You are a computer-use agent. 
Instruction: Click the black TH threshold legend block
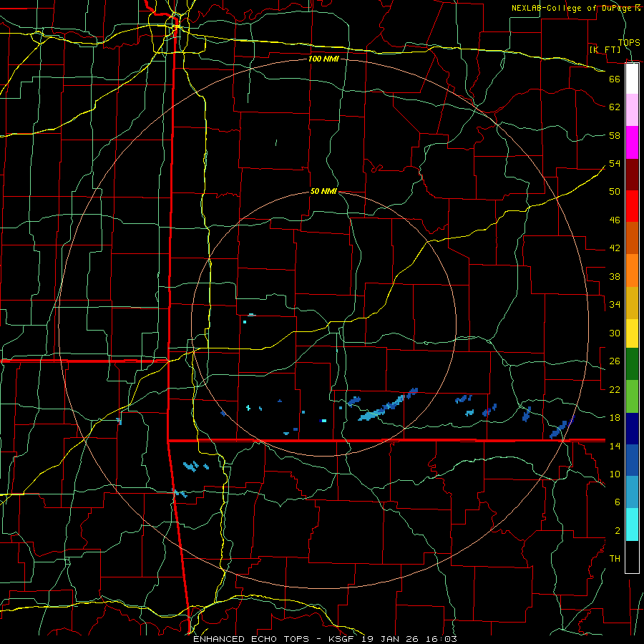pos(632,557)
